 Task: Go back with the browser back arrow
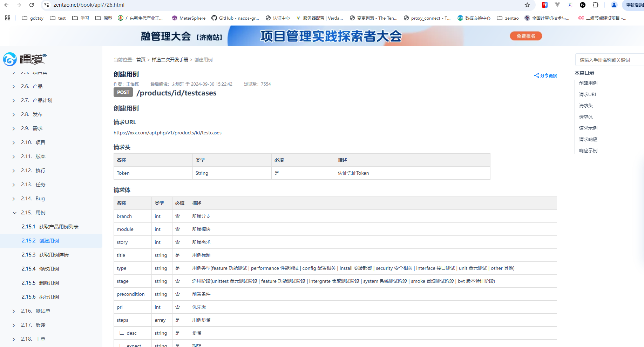(x=6, y=5)
